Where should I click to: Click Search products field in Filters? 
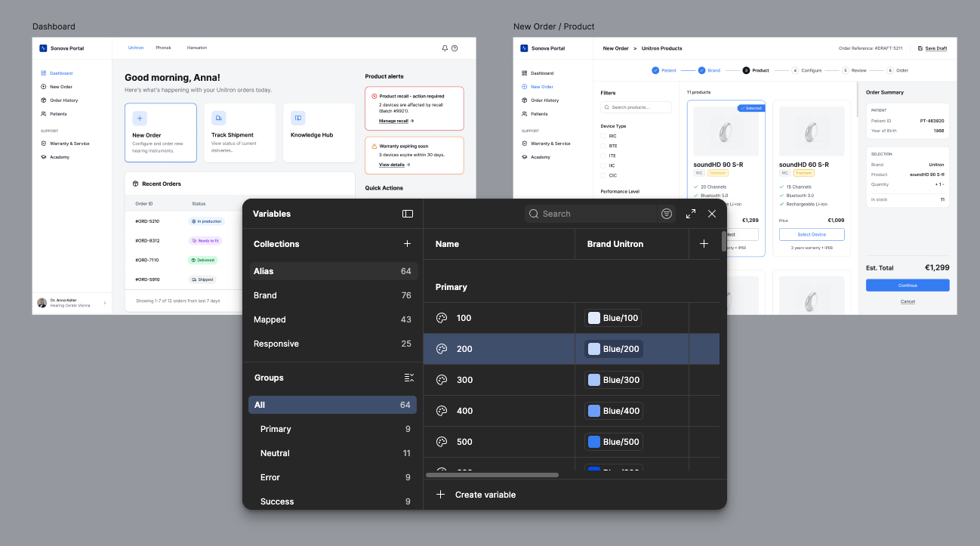pos(636,107)
